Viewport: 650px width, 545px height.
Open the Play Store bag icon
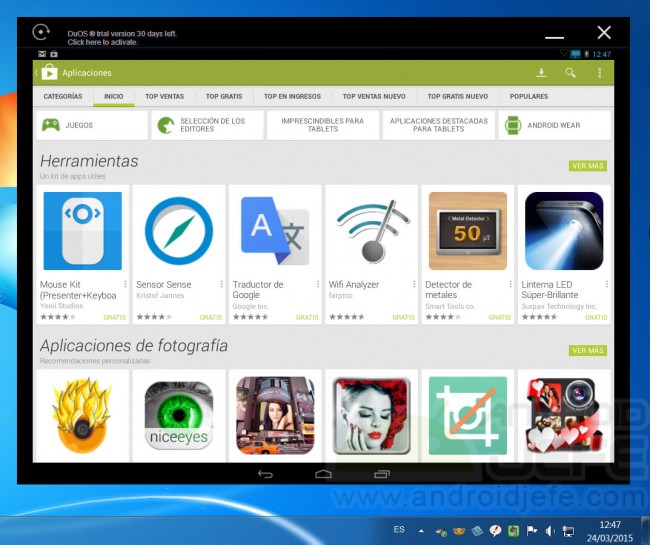pos(49,72)
